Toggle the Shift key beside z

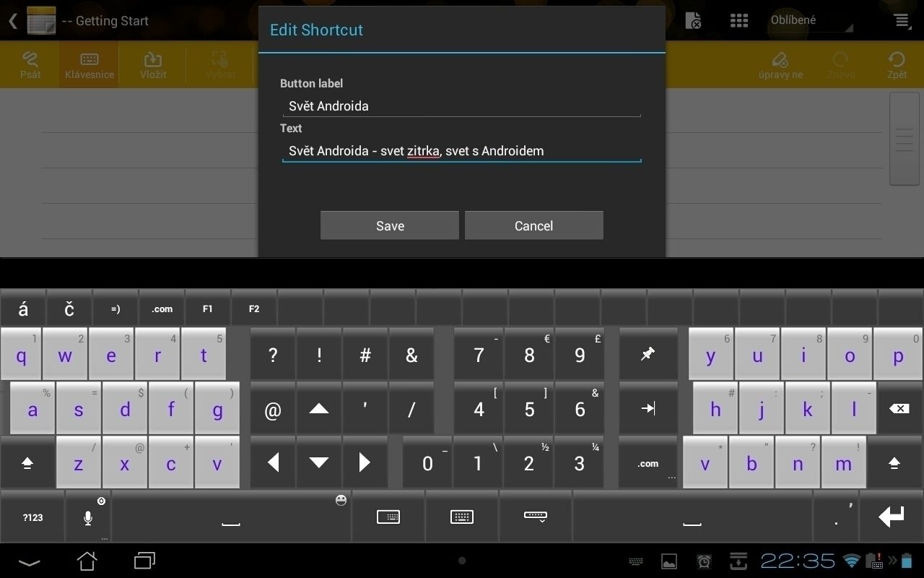coord(27,462)
